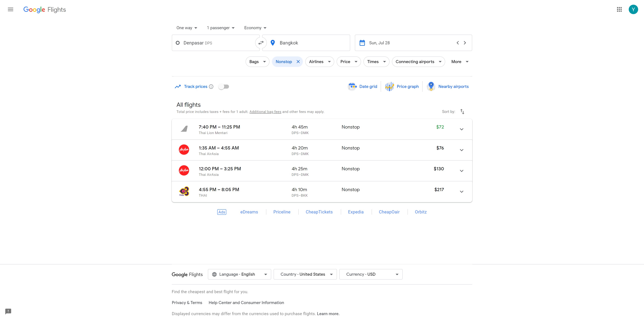The width and height of the screenshot is (644, 321).
Task: Expand the $130 Thai AirAsia flight
Action: 461,171
